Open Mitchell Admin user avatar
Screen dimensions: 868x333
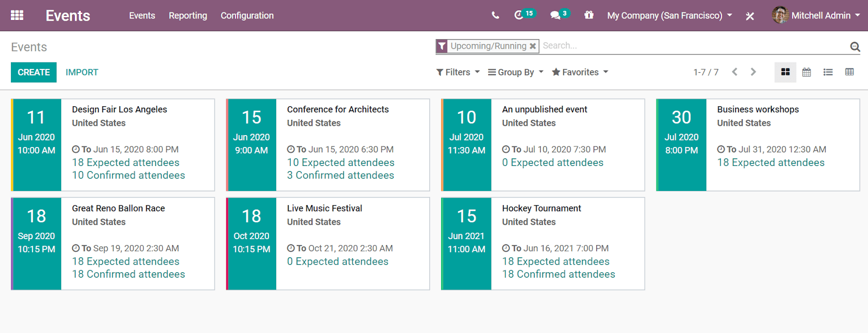(780, 15)
